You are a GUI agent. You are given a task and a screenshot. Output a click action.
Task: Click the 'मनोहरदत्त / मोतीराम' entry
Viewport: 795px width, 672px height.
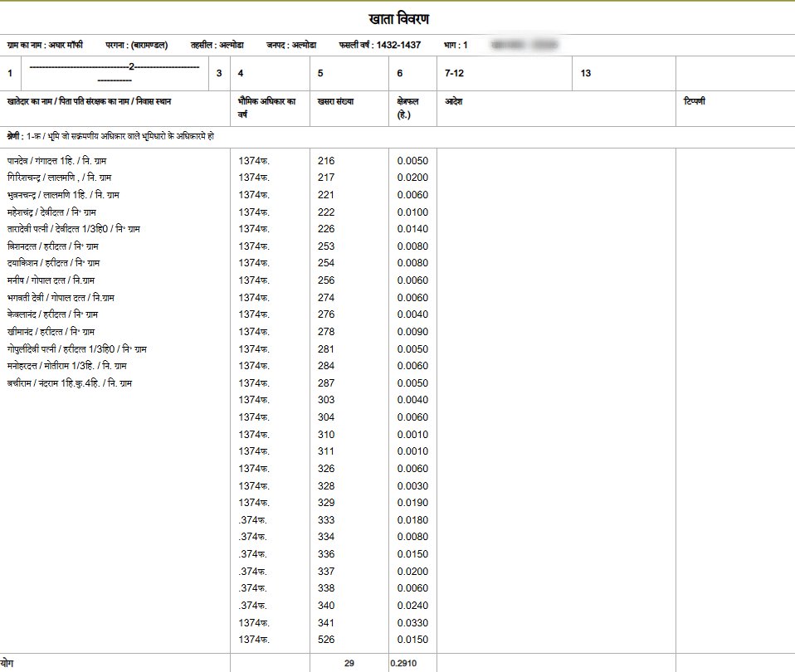click(x=66, y=366)
